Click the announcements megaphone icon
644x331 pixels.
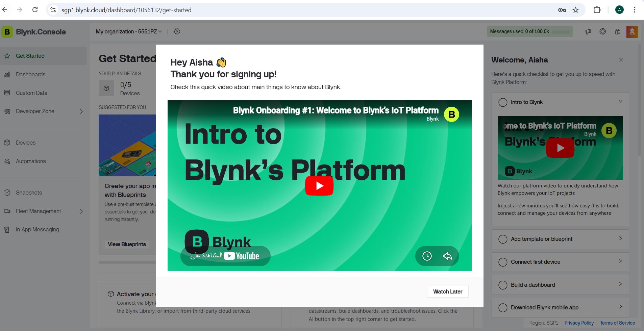[x=588, y=31]
